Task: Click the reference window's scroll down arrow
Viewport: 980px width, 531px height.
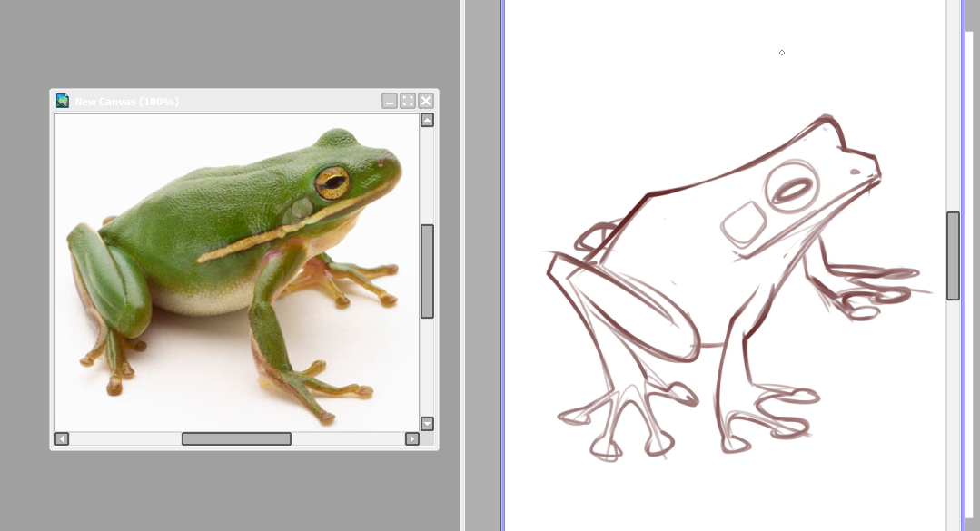Action: tap(427, 424)
